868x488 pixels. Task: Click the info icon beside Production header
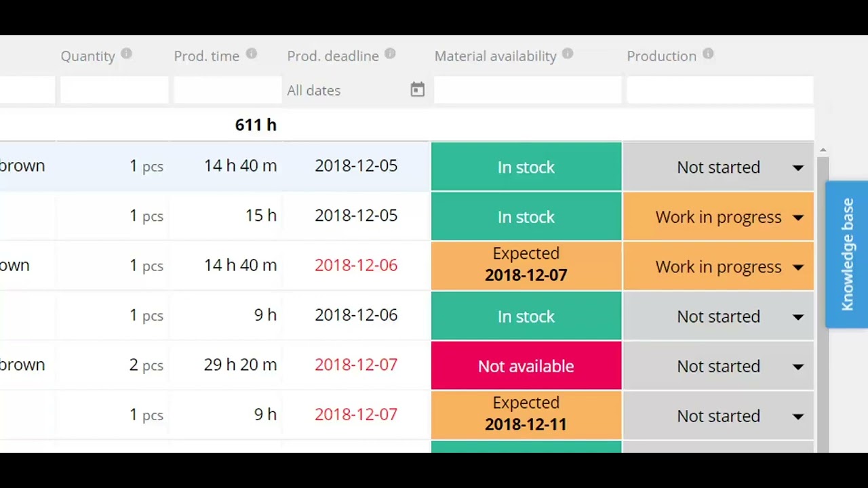(x=708, y=54)
